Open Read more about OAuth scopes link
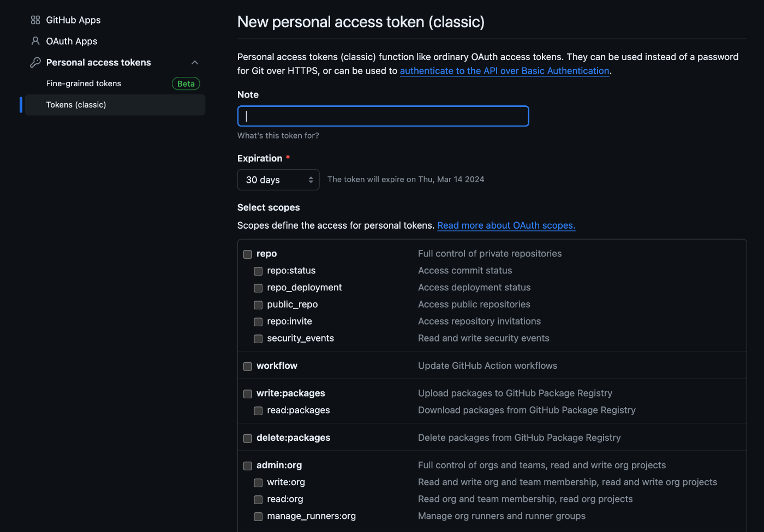Screen dimensions: 764x532 point(506,225)
